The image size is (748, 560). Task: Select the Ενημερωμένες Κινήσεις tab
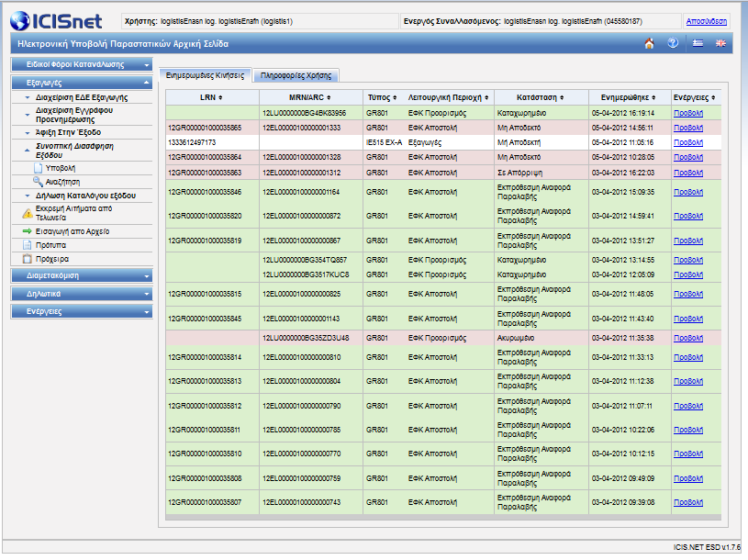[x=206, y=75]
